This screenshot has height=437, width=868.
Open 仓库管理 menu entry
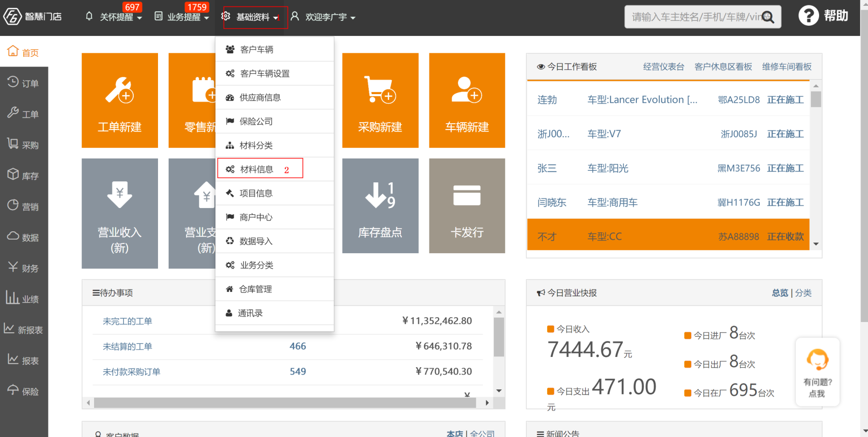(274, 289)
